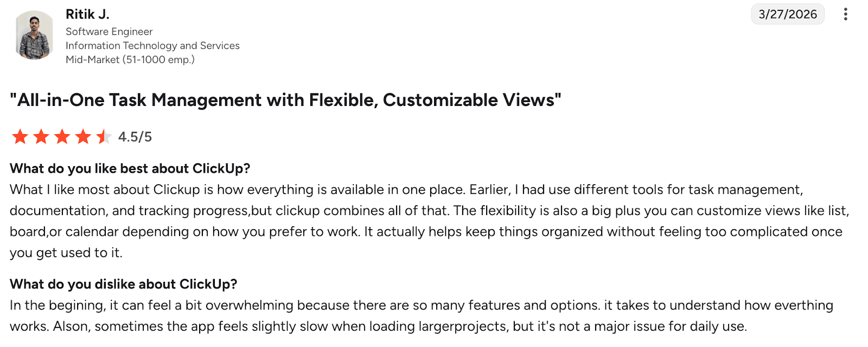Click the line starting "works. Alson"
The width and height of the screenshot is (868, 347).
(x=378, y=326)
